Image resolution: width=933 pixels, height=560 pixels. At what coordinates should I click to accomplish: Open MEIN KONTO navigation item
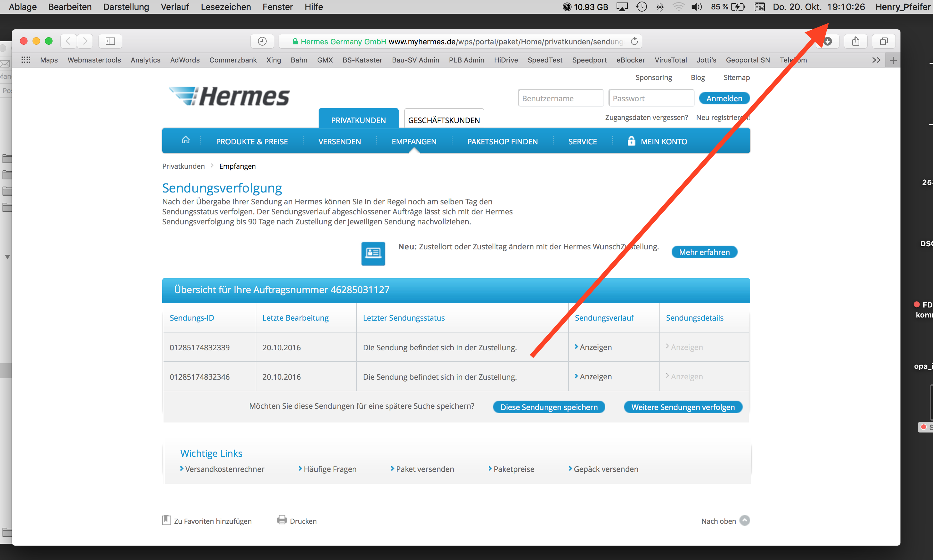[657, 142]
